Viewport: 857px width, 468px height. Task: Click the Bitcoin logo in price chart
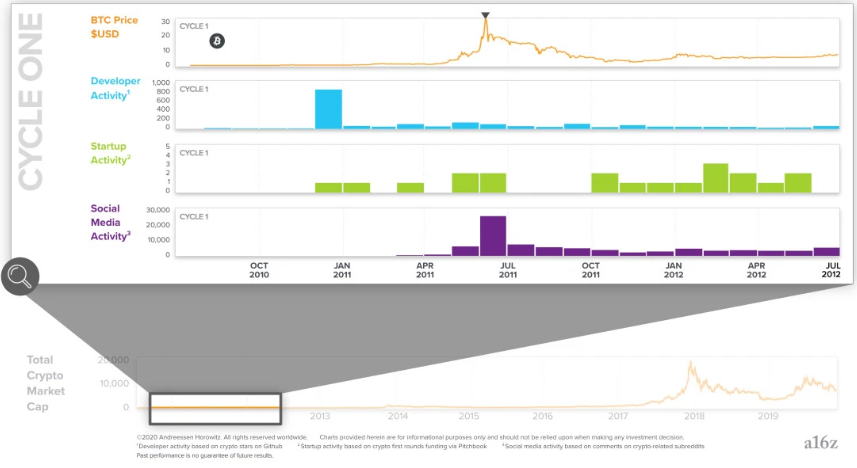217,41
